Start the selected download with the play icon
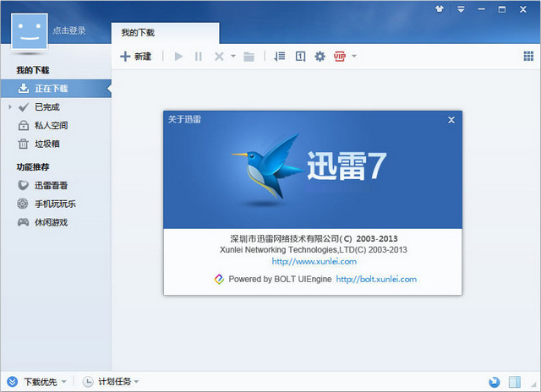Viewport: 541px width, 392px height. pyautogui.click(x=178, y=57)
